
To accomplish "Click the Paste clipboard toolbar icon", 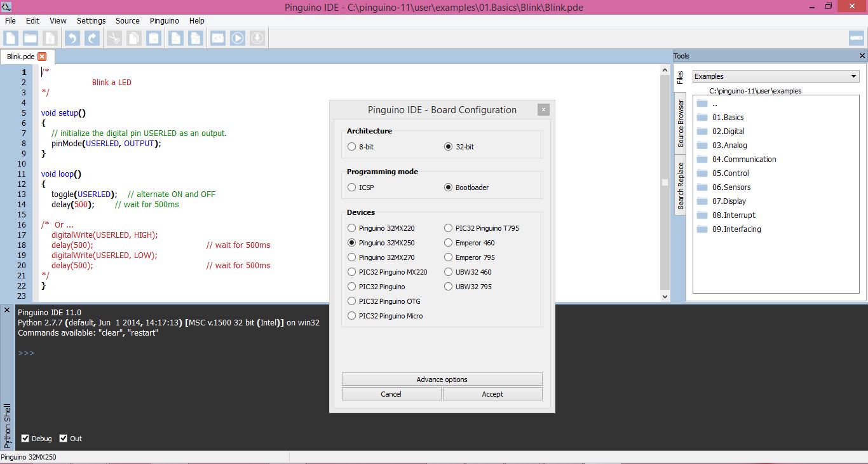I will tap(154, 38).
